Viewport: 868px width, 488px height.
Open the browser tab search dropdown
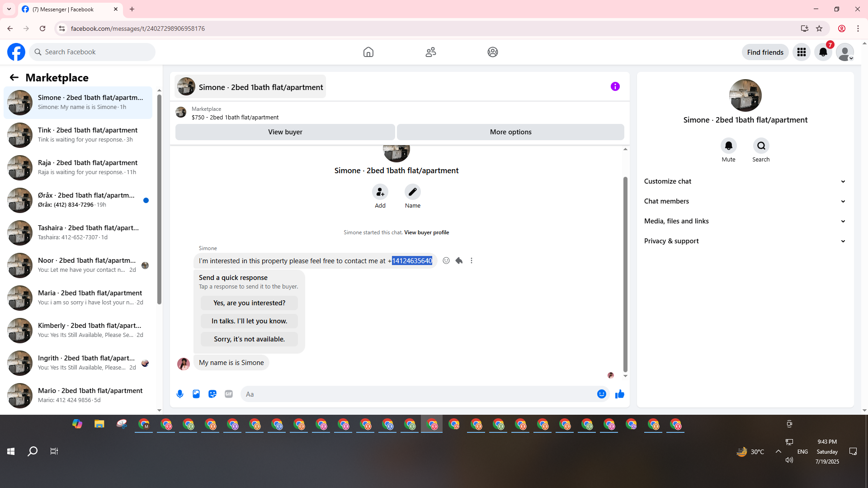coord(9,9)
